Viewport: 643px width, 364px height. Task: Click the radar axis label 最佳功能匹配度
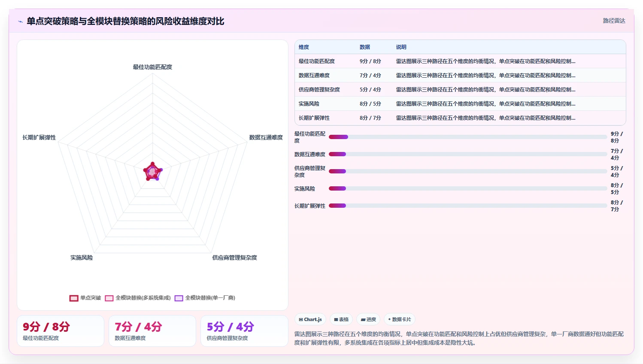click(152, 67)
